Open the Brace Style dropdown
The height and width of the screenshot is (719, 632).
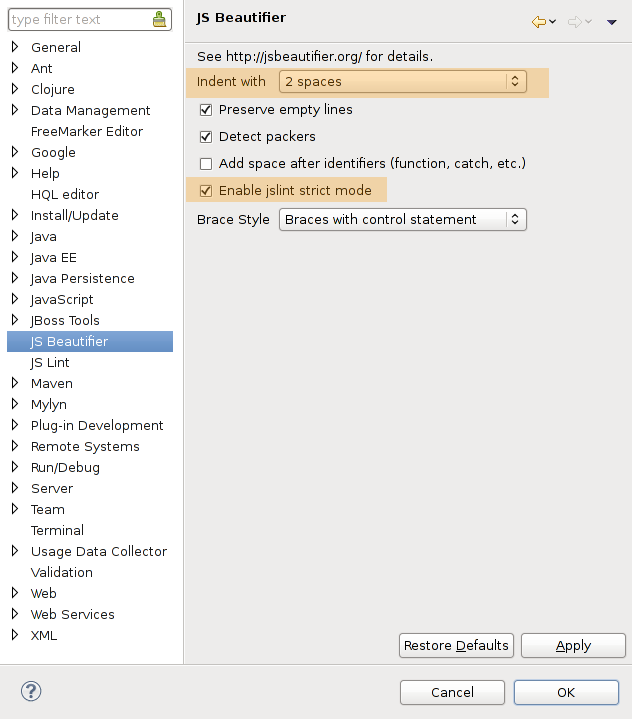coord(402,219)
